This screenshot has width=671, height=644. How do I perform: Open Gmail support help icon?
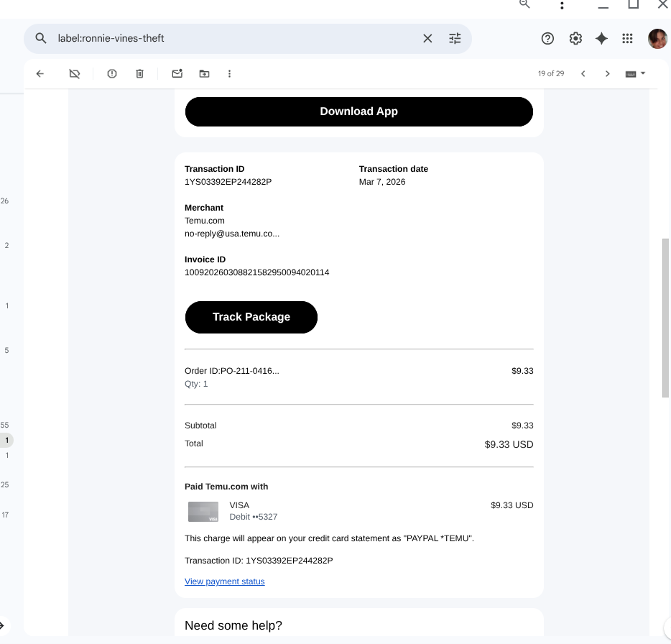tap(547, 39)
